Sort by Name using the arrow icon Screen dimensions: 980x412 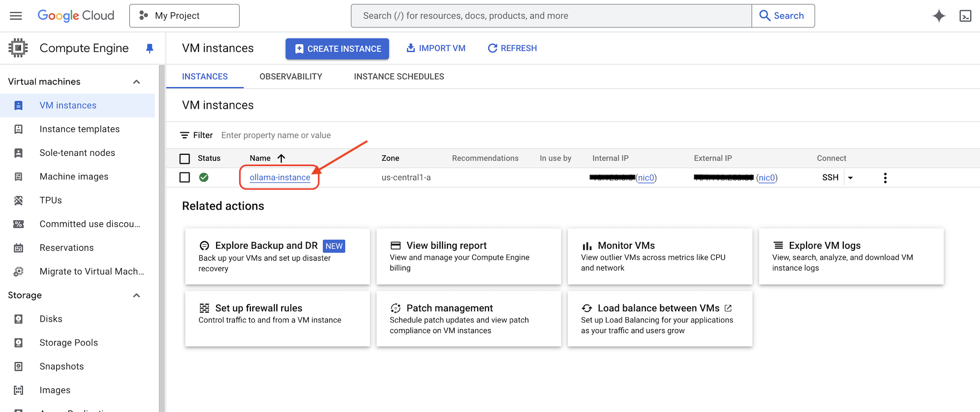(x=281, y=158)
